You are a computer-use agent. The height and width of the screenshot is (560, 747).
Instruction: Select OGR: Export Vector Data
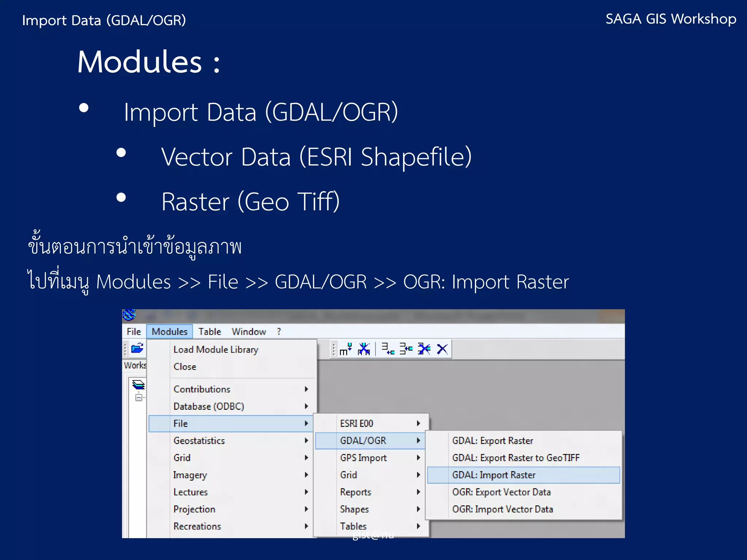tap(523, 492)
